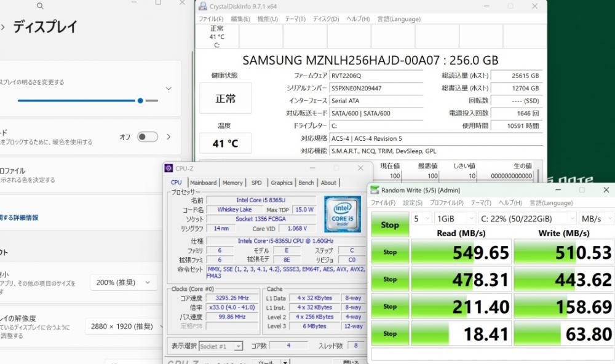Viewport: 615px width, 364px height.
Task: Open the 1GiB test size dropdown
Action: point(455,218)
